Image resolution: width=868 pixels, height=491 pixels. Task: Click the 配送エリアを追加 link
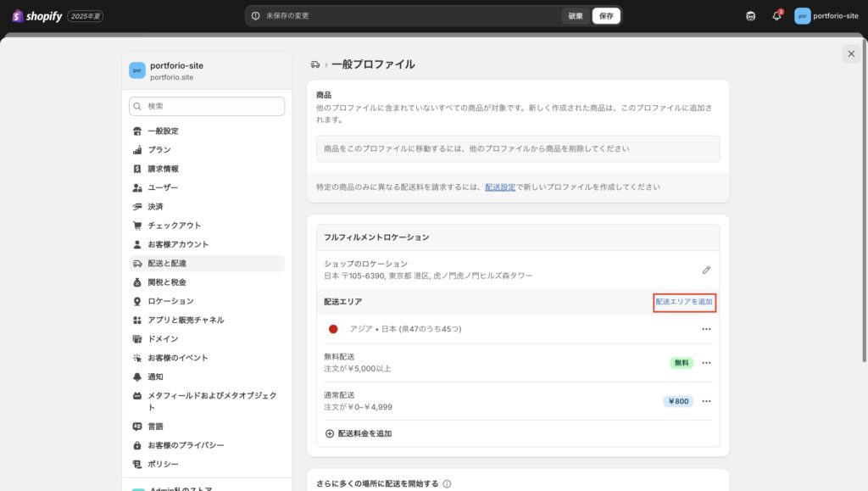click(x=684, y=302)
